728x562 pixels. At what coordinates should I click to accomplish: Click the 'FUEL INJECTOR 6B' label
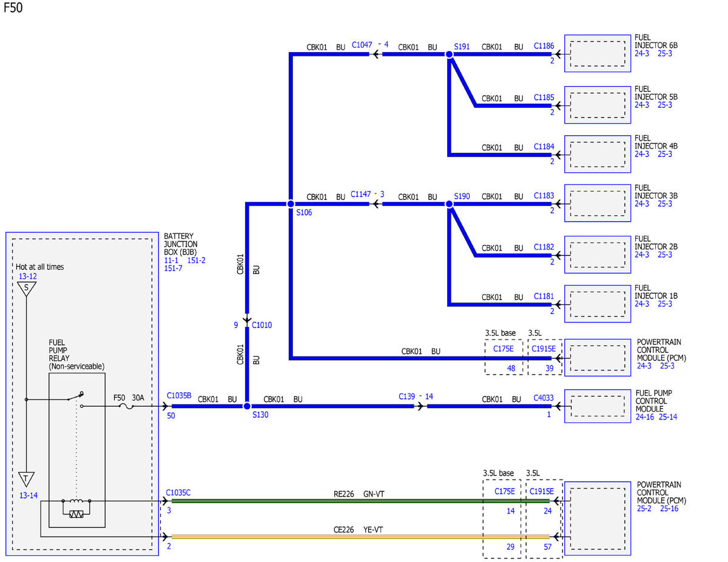pos(656,41)
